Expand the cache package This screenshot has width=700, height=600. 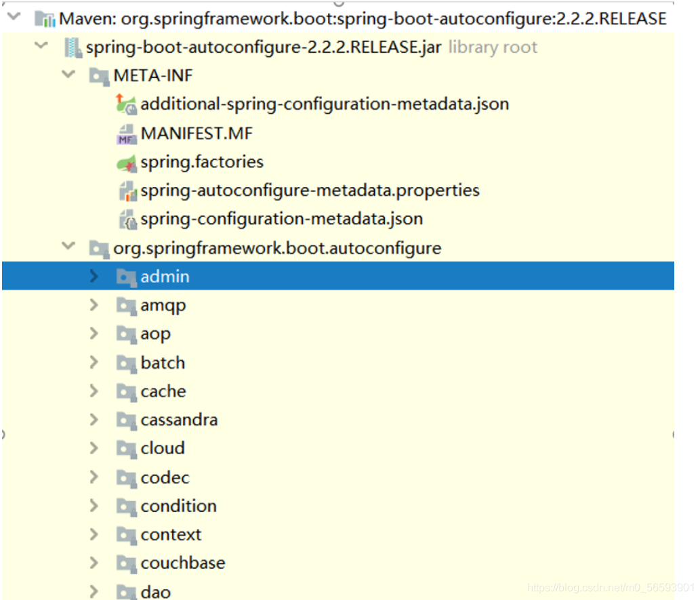pyautogui.click(x=94, y=391)
